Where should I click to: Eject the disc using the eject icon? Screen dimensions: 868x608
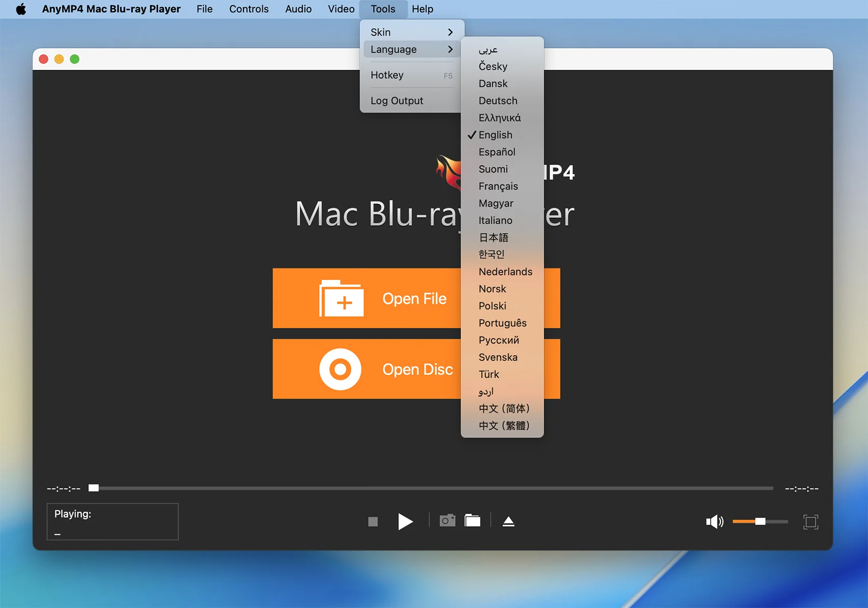(509, 521)
